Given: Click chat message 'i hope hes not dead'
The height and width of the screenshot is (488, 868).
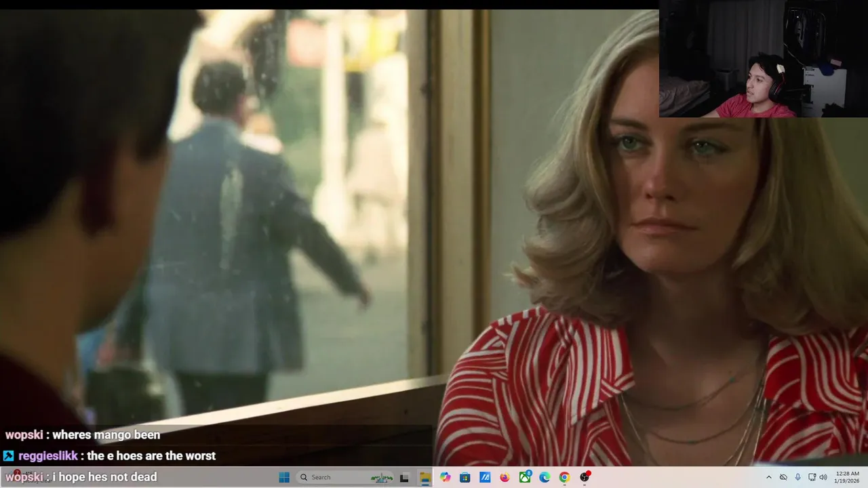Looking at the screenshot, I should coord(105,477).
